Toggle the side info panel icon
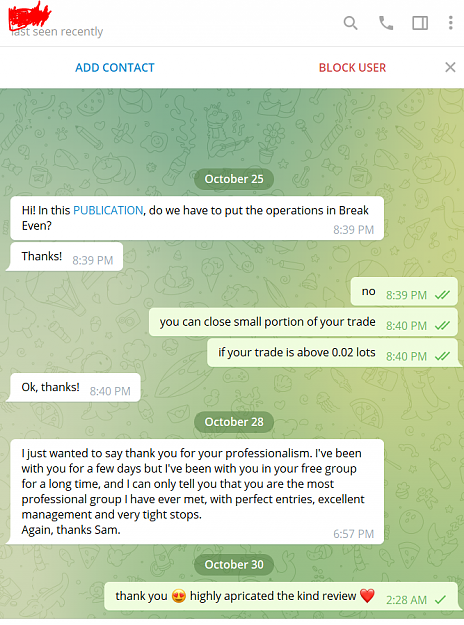 pyautogui.click(x=420, y=23)
